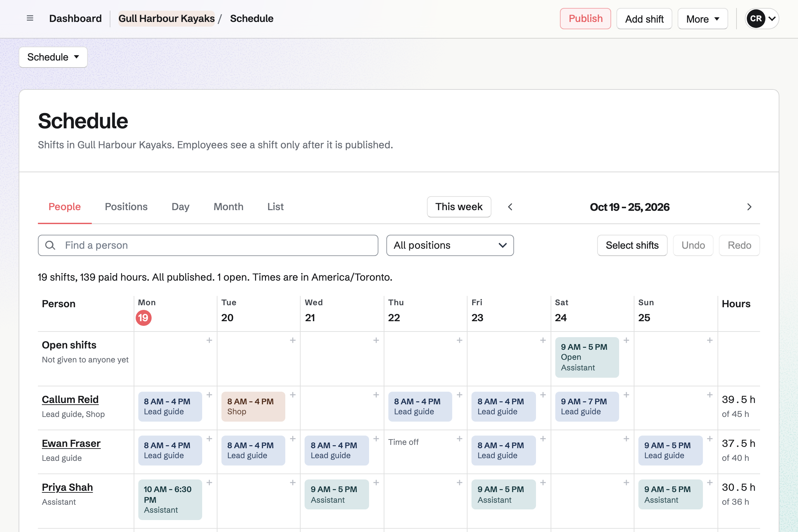Viewport: 798px width, 532px height.
Task: Open the All positions filter
Action: pyautogui.click(x=450, y=245)
